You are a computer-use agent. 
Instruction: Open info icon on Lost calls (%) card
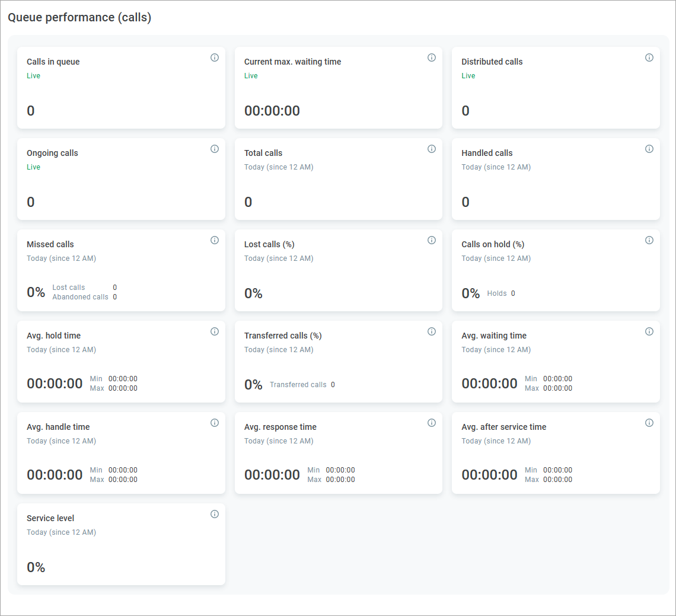point(432,240)
